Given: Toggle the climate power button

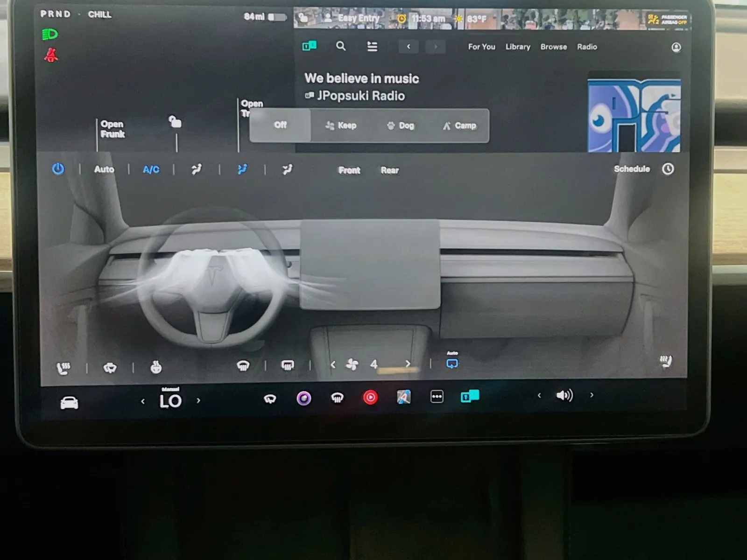Looking at the screenshot, I should click(x=58, y=169).
